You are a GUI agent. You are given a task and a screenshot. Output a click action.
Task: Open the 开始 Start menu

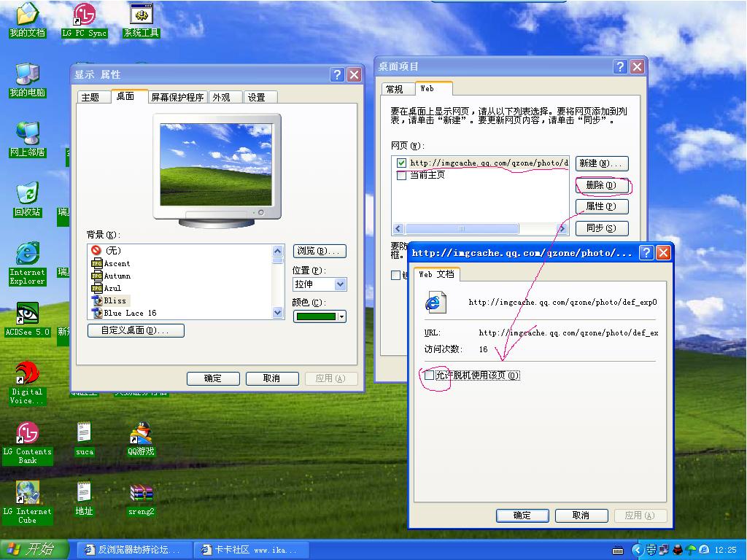pos(34,550)
